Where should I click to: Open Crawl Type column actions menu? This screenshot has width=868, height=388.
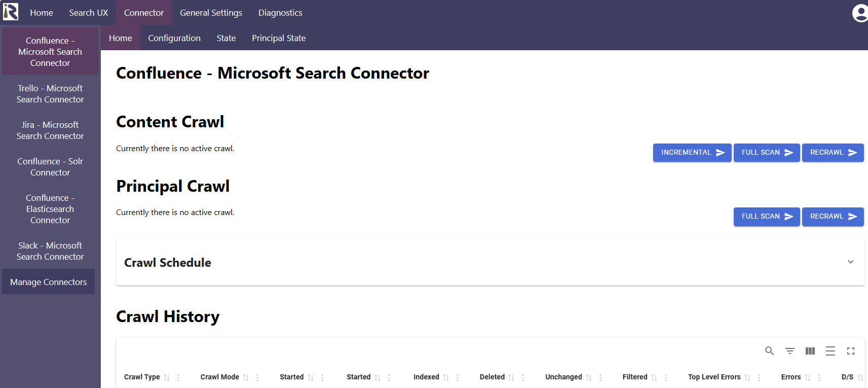pyautogui.click(x=178, y=377)
